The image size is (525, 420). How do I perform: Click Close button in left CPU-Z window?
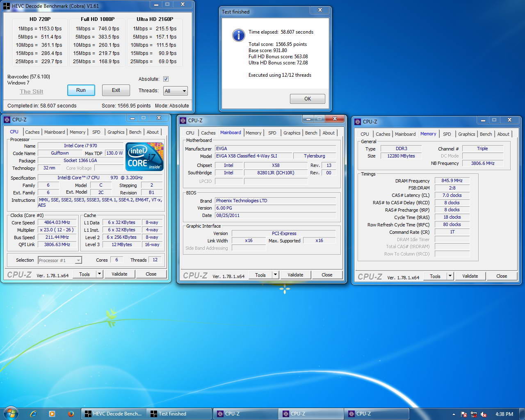pos(151,274)
